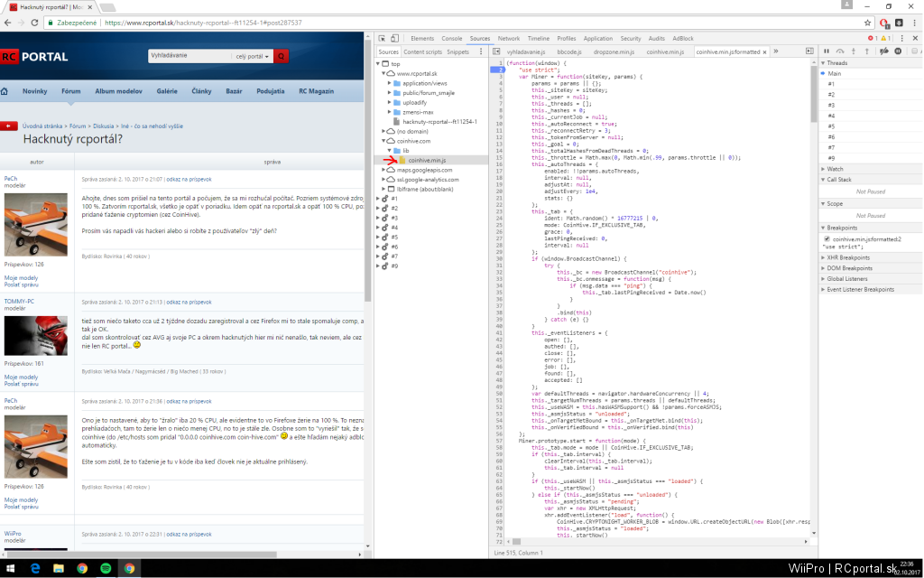Click the step out of function icon
Image resolution: width=924 pixels, height=578 pixels.
pyautogui.click(x=867, y=51)
